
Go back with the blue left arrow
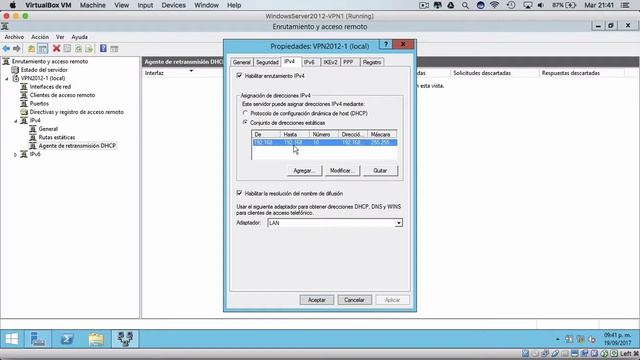coord(6,49)
